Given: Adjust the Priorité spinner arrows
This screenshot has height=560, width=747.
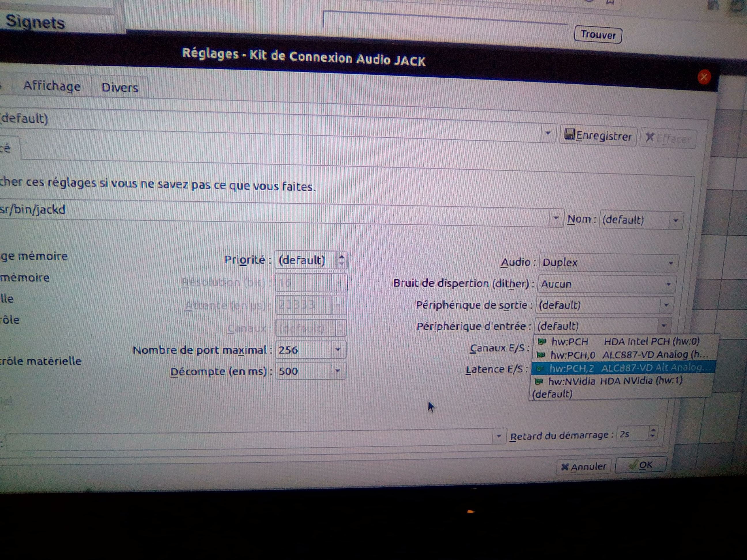Looking at the screenshot, I should point(342,260).
